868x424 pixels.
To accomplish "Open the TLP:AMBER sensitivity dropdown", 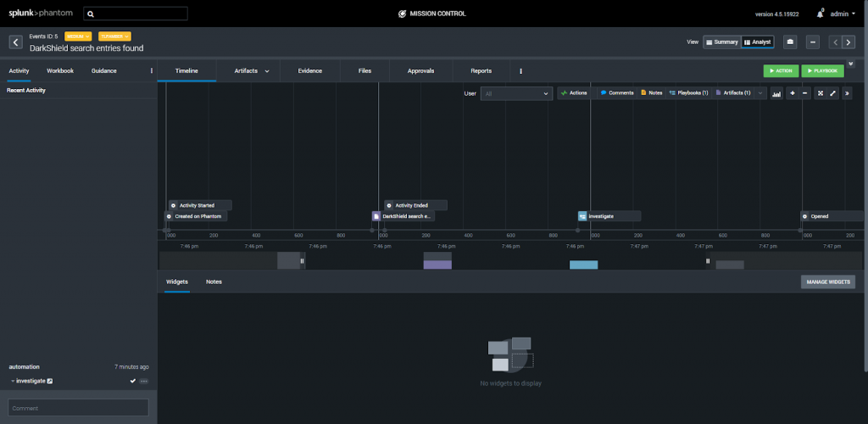I will click(x=114, y=36).
